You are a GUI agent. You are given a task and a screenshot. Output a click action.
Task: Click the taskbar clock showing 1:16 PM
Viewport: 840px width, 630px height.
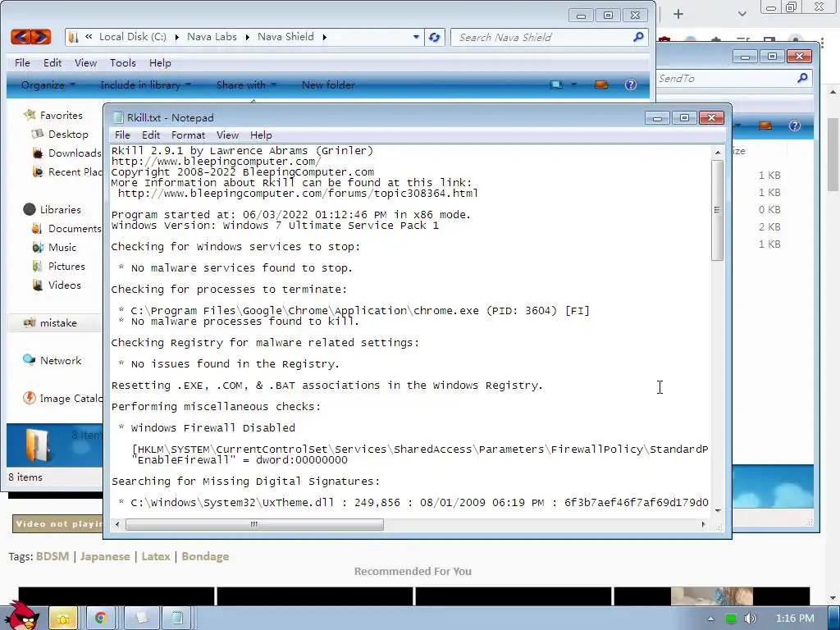pos(794,619)
